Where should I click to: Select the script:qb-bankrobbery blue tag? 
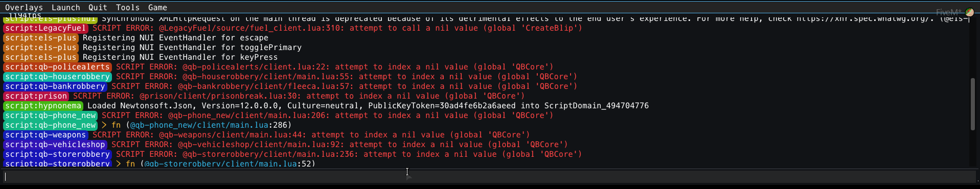[x=55, y=86]
